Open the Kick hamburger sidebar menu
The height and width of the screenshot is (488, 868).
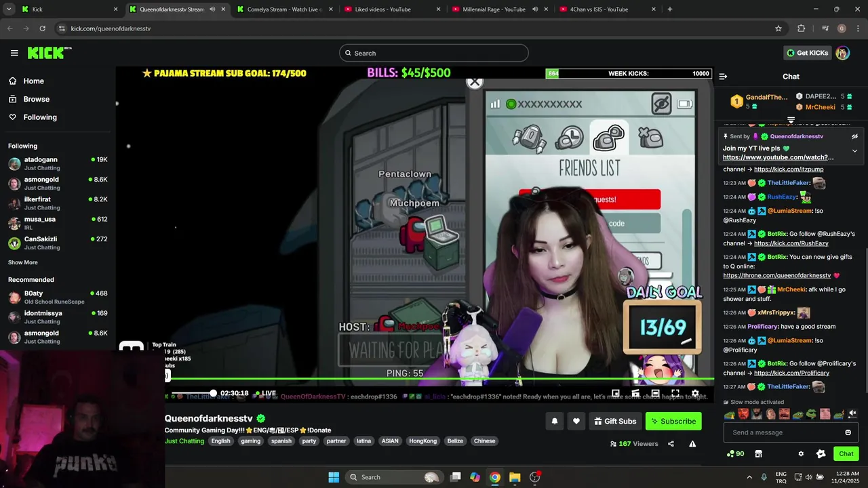point(14,53)
